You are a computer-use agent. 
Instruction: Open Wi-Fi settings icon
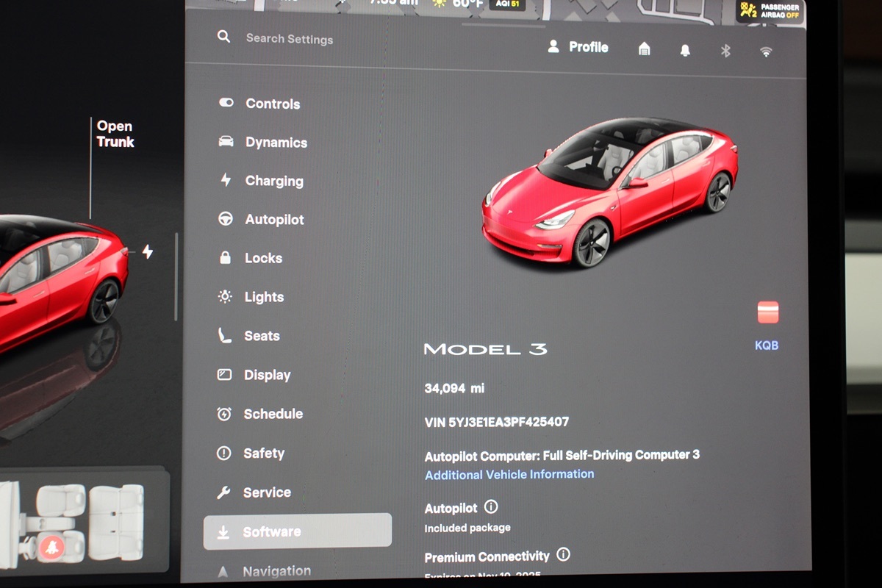pyautogui.click(x=766, y=51)
